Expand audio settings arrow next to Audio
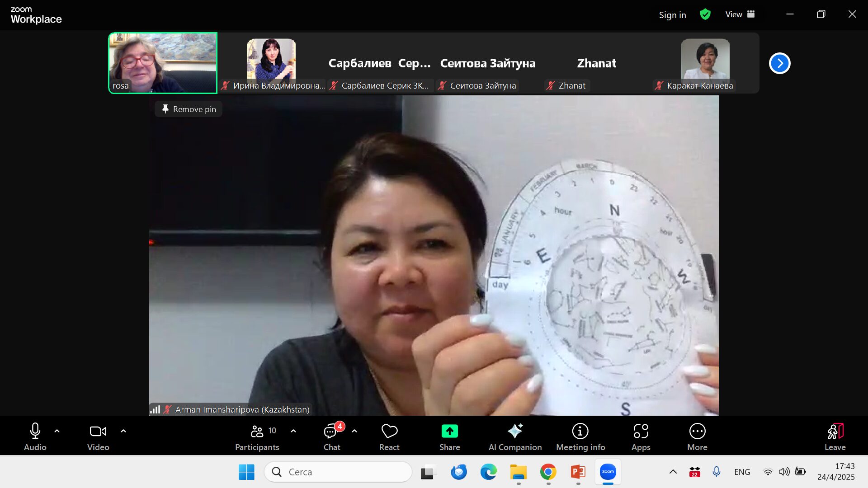 pyautogui.click(x=57, y=431)
